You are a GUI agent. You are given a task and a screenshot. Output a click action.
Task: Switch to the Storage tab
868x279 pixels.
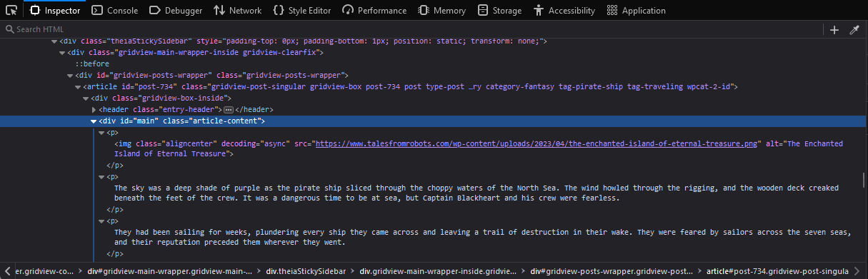pos(500,11)
